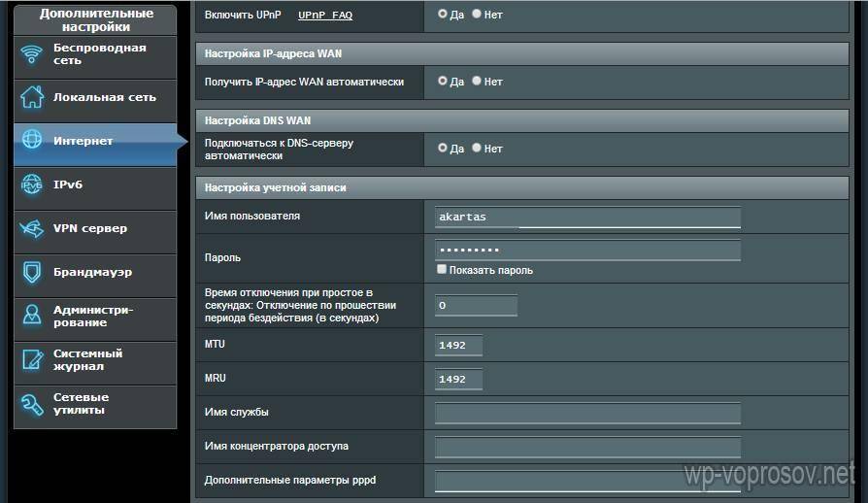Click the person icon for Администрирование
The height and width of the screenshot is (503, 868).
pos(32,316)
